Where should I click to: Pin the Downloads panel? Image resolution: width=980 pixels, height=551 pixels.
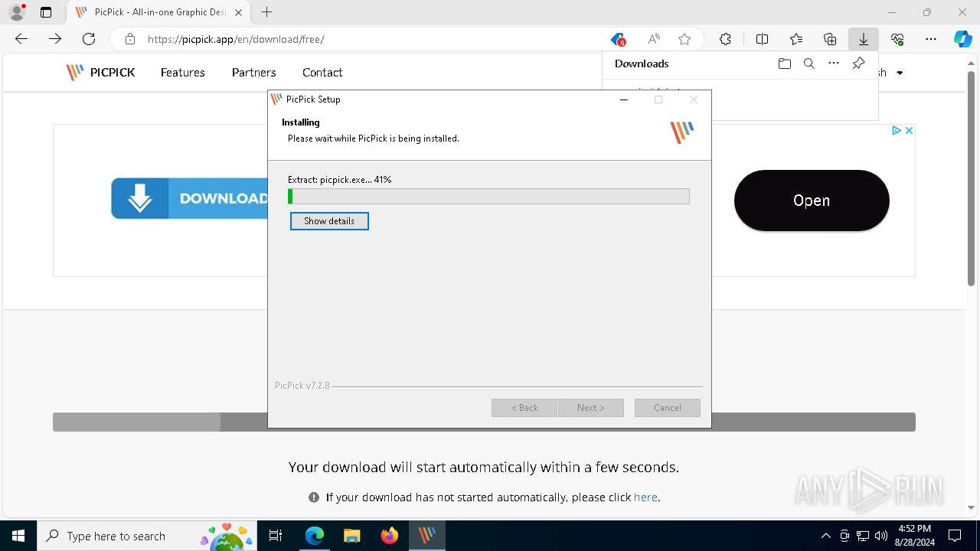(x=858, y=64)
